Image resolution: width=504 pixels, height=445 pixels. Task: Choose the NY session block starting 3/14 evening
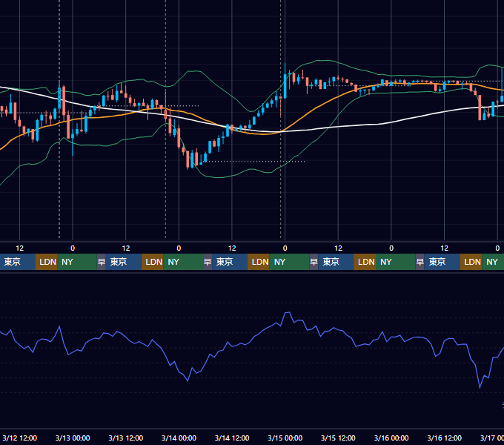pos(289,262)
